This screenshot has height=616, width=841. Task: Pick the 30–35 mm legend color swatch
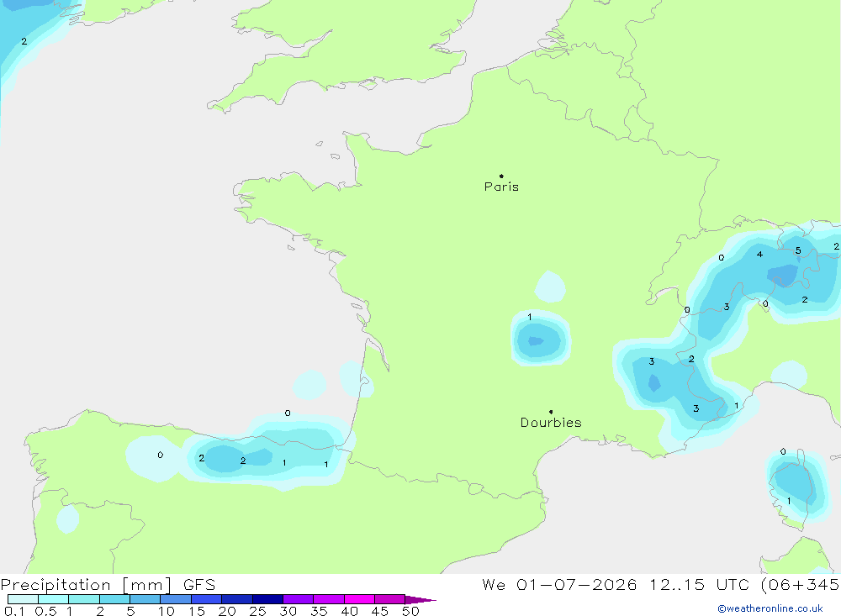(x=298, y=599)
